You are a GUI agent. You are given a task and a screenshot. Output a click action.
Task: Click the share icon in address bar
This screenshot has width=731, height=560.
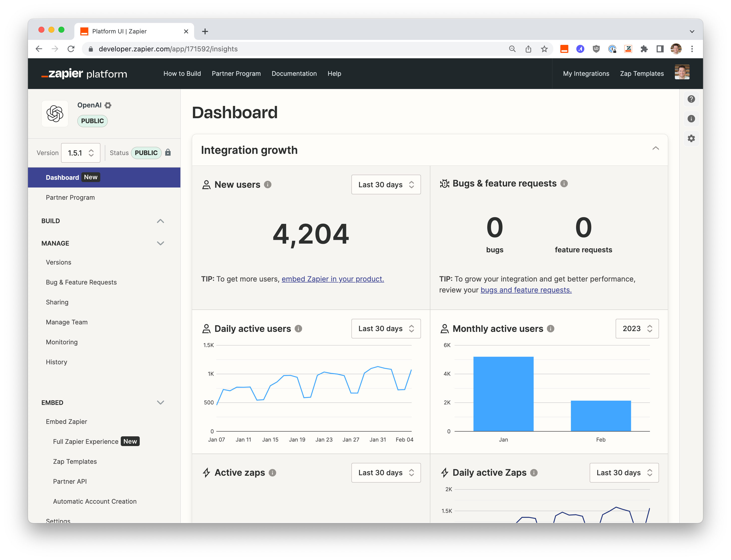coord(528,49)
